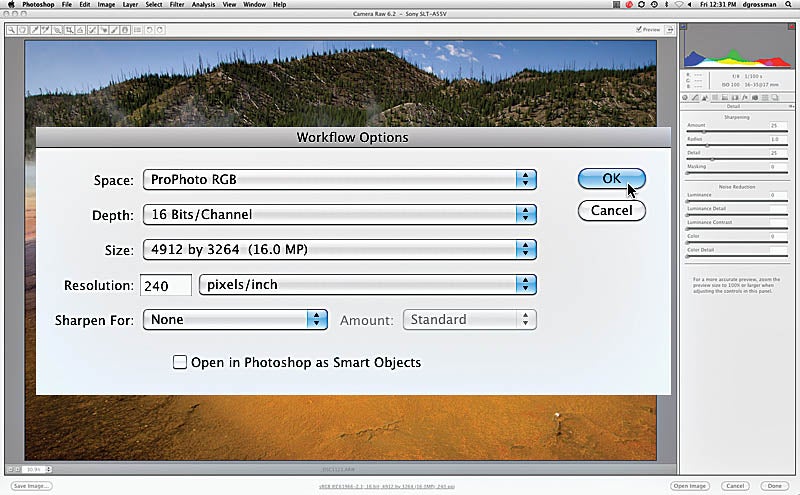This screenshot has width=800, height=495.
Task: Open the Window menu
Action: tap(254, 5)
